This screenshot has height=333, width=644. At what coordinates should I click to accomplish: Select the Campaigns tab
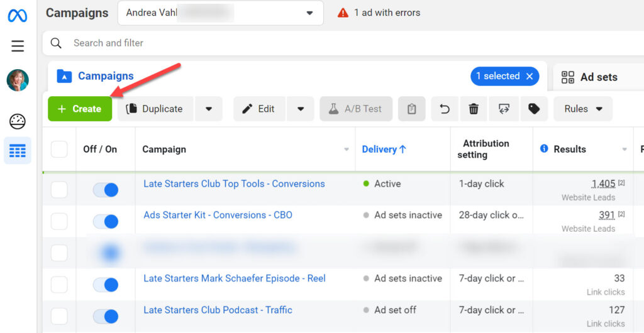click(105, 76)
